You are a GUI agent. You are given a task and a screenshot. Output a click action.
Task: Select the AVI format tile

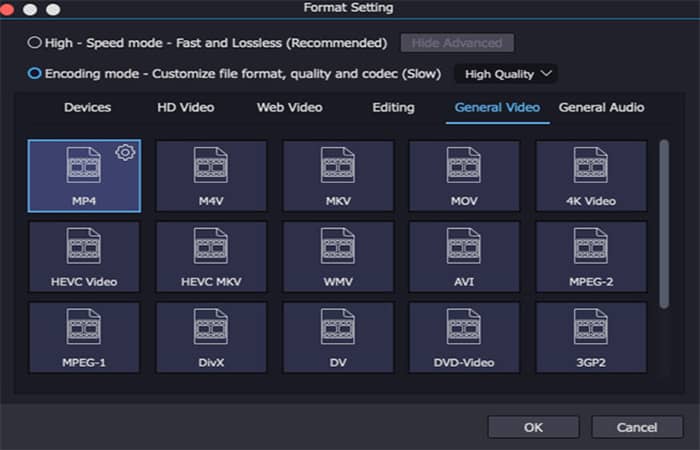[464, 257]
